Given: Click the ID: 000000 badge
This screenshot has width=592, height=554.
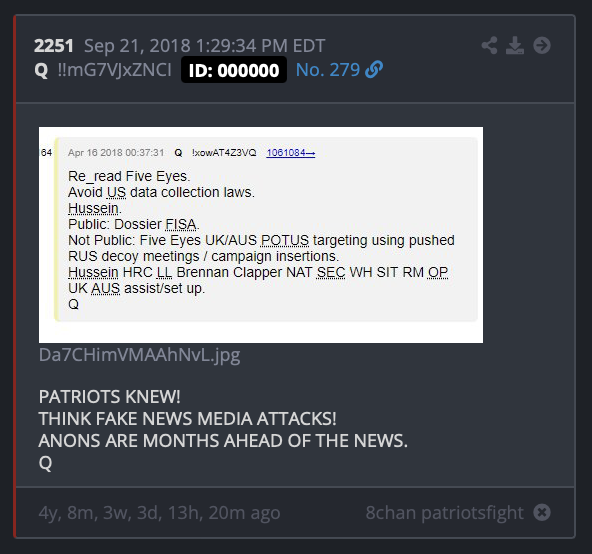Looking at the screenshot, I should pyautogui.click(x=234, y=70).
